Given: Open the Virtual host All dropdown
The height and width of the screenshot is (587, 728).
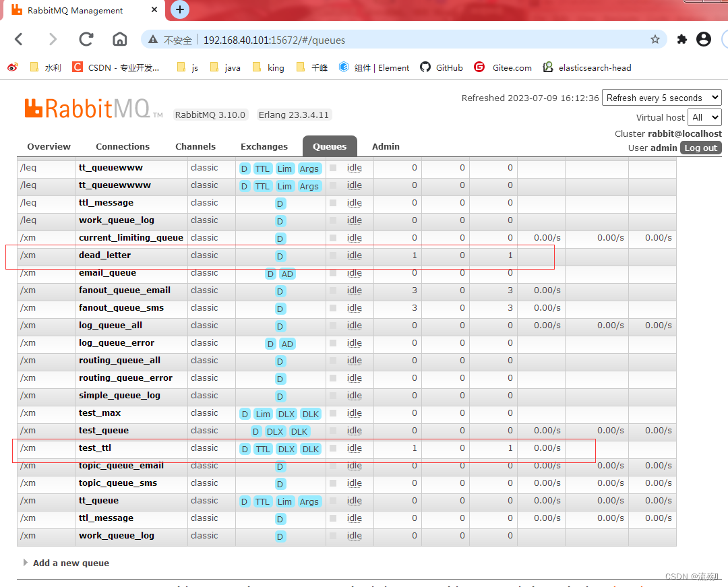Looking at the screenshot, I should click(704, 117).
